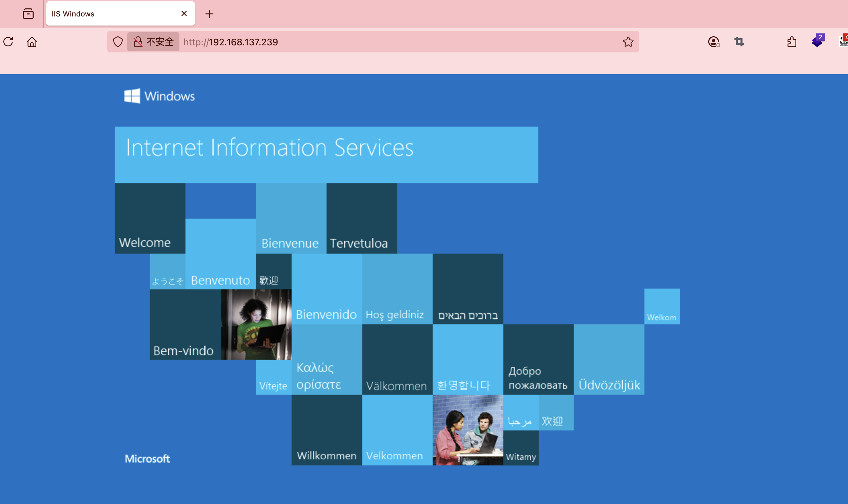This screenshot has width=848, height=504.
Task: Click the Welkom tile
Action: 662,306
